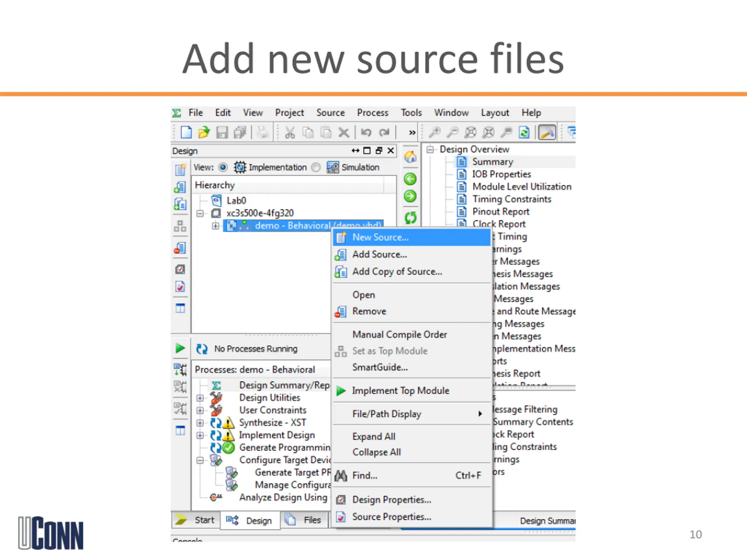
Task: Expand the demo - Behavioral node
Action: [x=215, y=226]
